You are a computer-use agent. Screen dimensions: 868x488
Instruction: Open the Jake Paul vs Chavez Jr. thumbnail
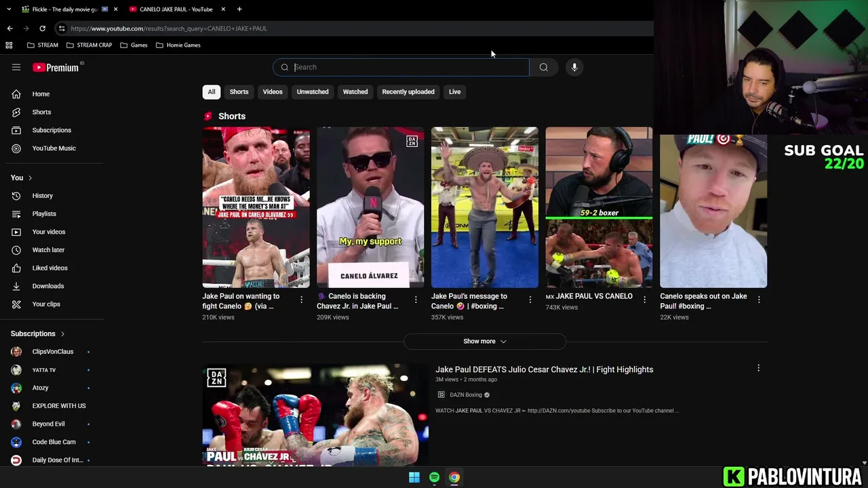pyautogui.click(x=315, y=415)
